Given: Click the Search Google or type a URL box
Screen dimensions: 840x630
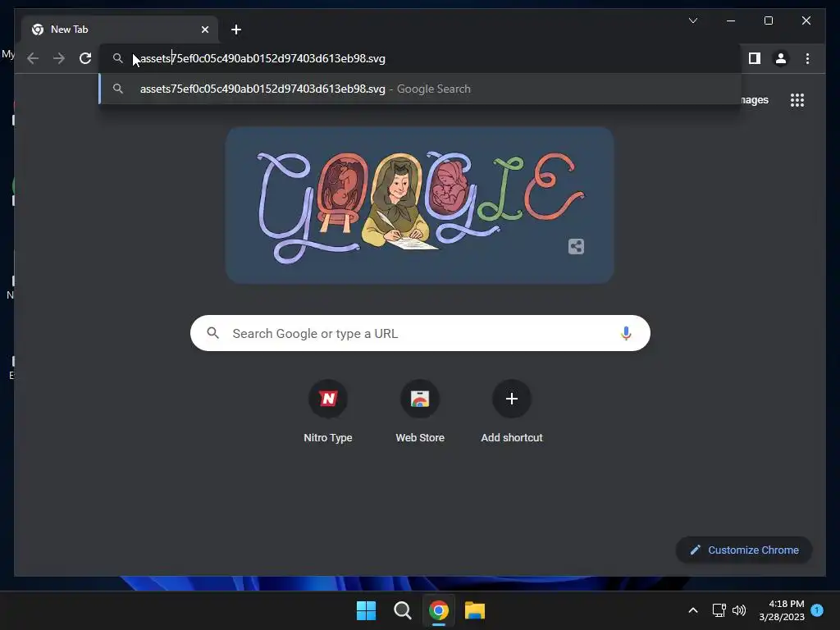Looking at the screenshot, I should pyautogui.click(x=420, y=333).
